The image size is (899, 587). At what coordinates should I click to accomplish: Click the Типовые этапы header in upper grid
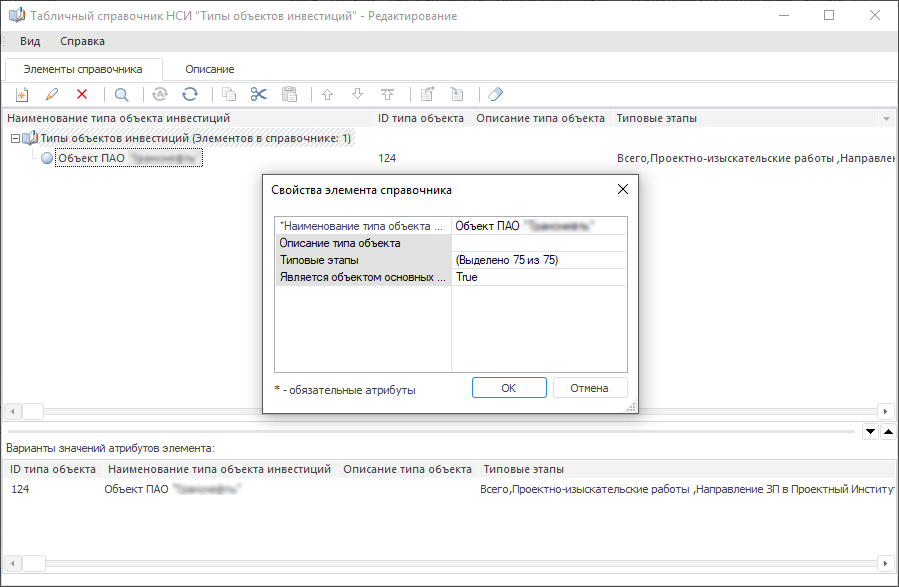[745, 119]
